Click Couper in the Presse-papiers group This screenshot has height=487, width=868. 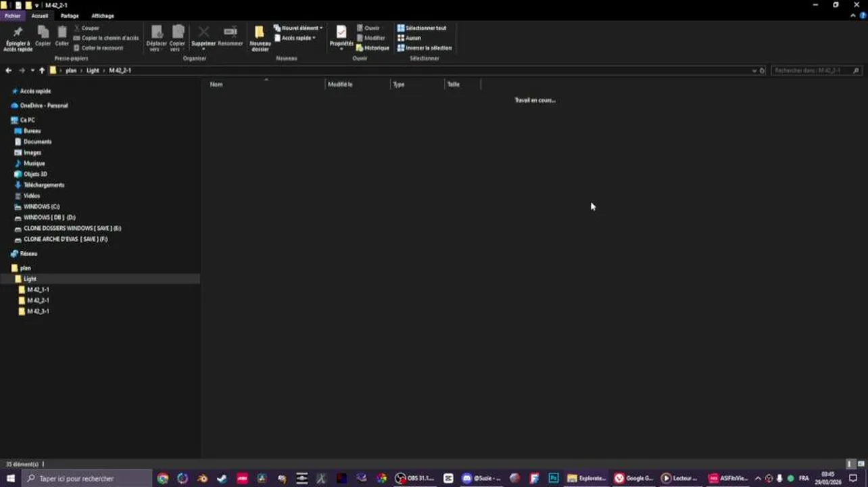(86, 28)
